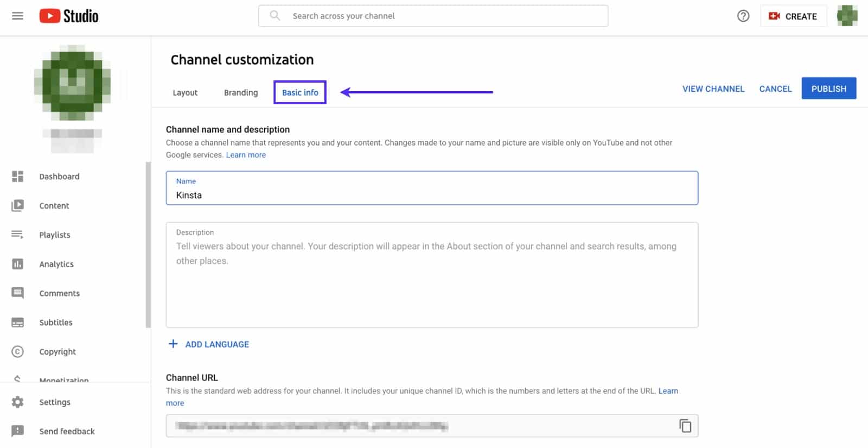Screen dimensions: 868x448
Task: Open the CREATE button menu
Action: 793,16
